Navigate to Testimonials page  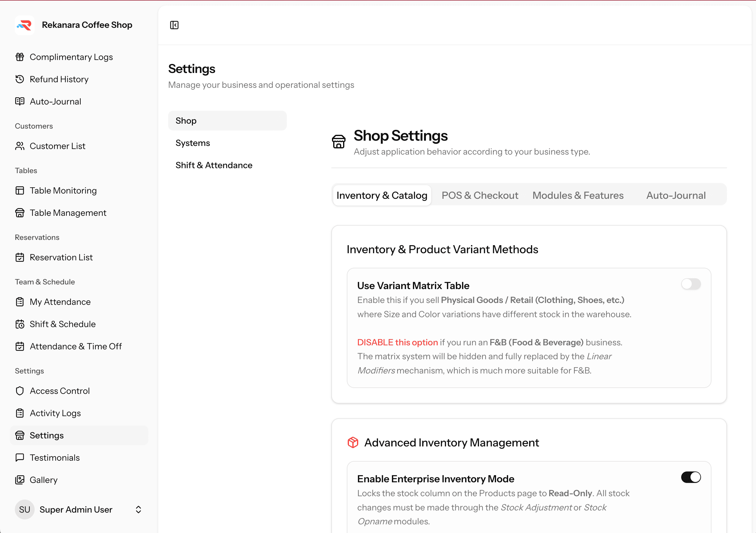79,458
